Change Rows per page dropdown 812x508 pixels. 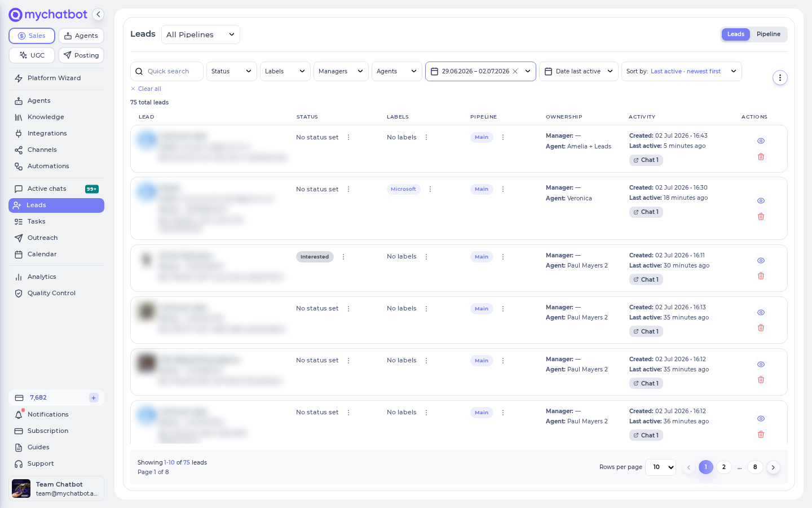[x=661, y=467]
